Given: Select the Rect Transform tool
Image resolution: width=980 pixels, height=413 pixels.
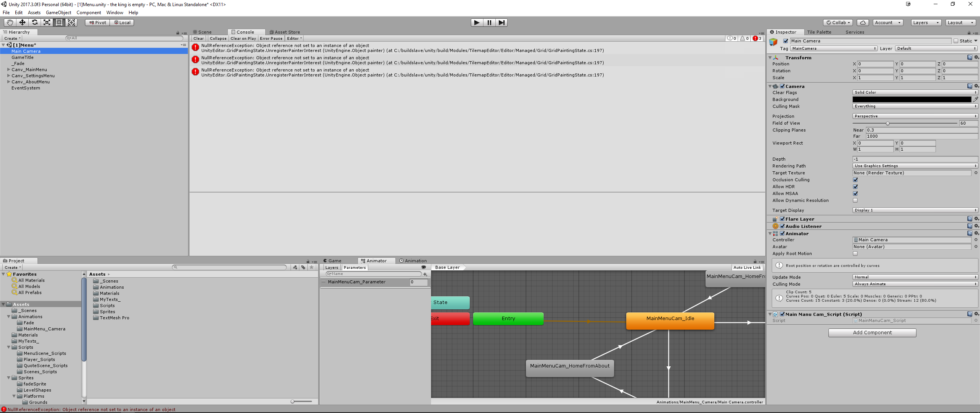Looking at the screenshot, I should click(59, 23).
